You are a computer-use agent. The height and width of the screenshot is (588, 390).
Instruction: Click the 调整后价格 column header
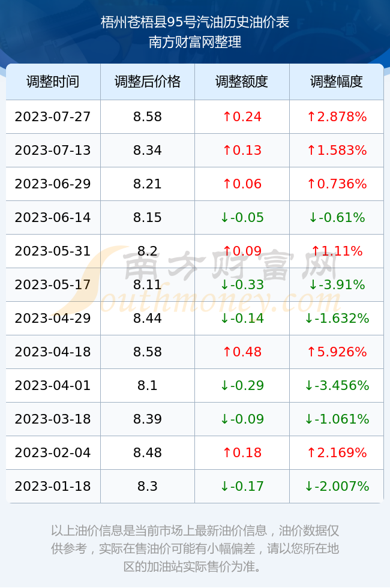[x=148, y=82]
